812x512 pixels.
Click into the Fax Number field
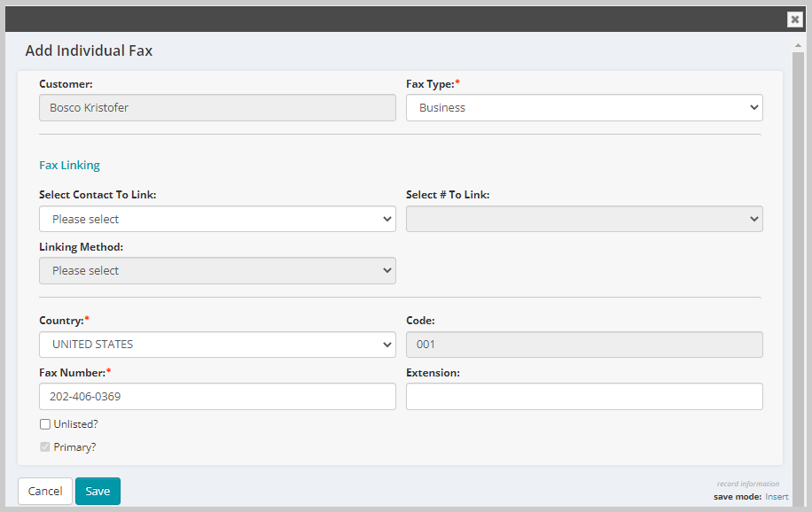(x=217, y=397)
